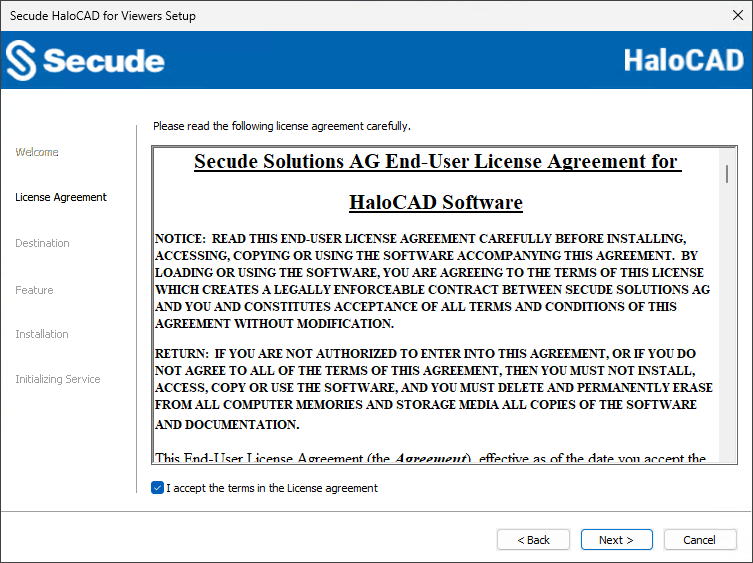Proceed by pressing the Next button
753x563 pixels.
pos(616,540)
